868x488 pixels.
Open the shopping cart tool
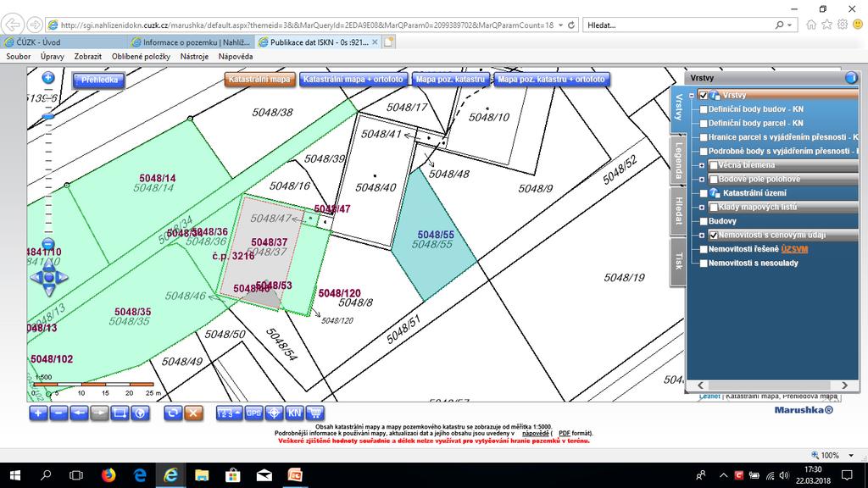click(x=315, y=413)
